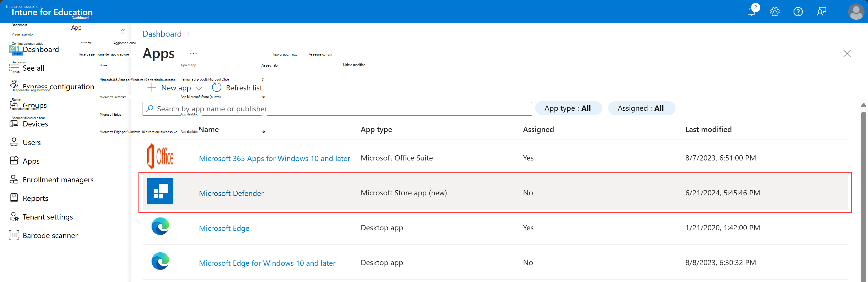868x282 pixels.
Task: Go to Dashboard breadcrumb link
Action: coord(162,34)
